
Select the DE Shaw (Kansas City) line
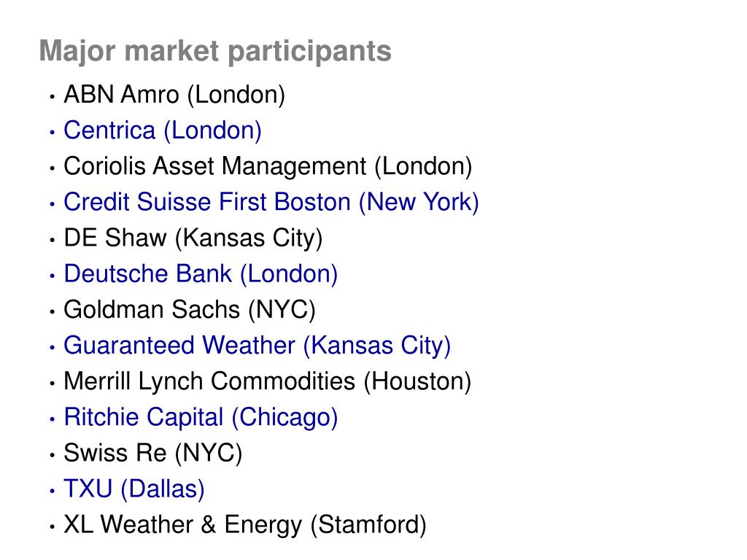tap(193, 238)
